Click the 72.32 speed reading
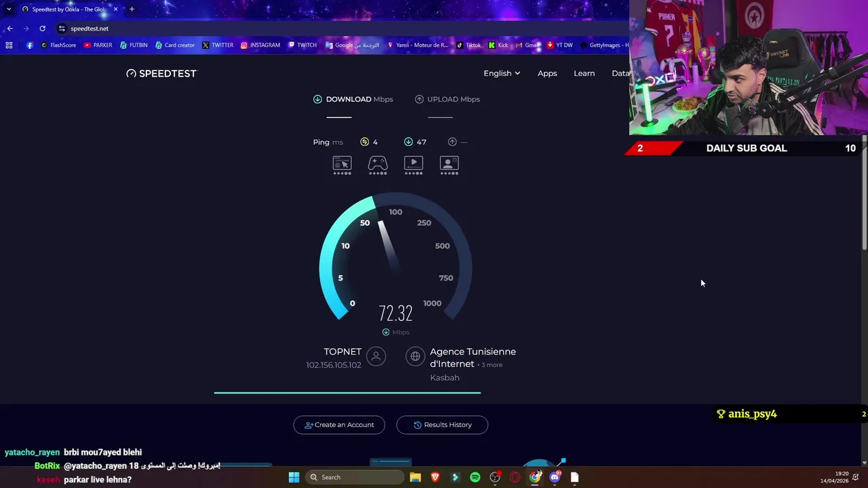 coord(395,314)
